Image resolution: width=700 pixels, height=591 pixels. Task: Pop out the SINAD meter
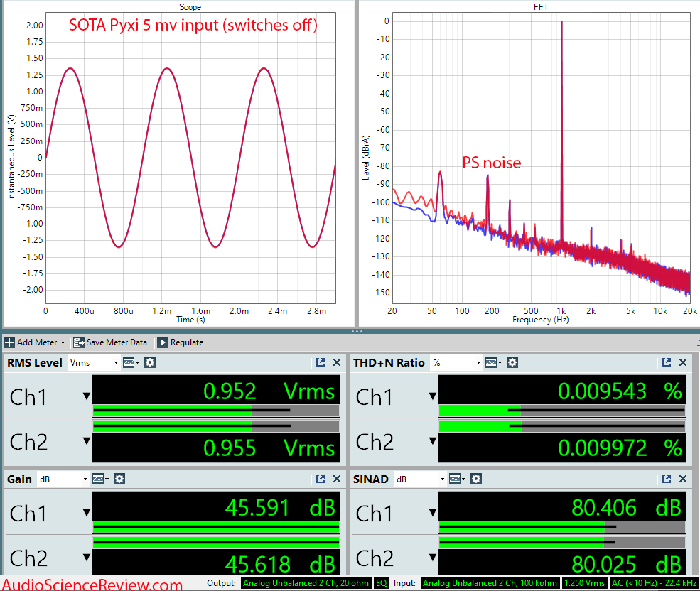667,479
